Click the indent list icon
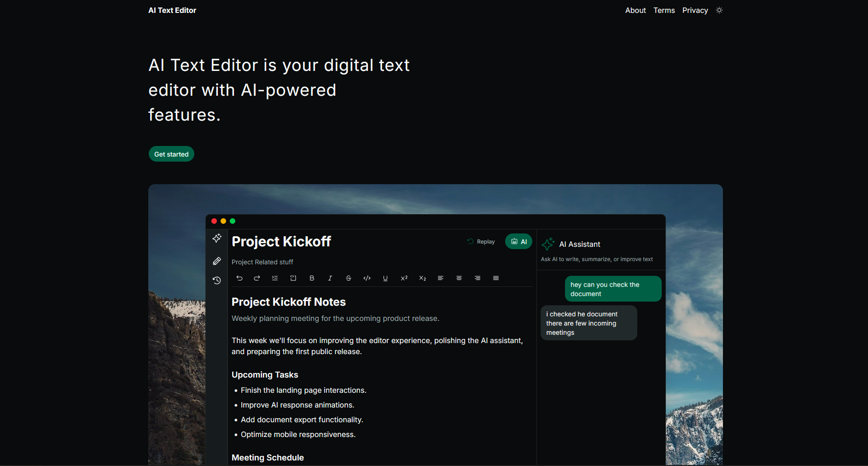Screen dimensions: 868x466 (x=275, y=278)
